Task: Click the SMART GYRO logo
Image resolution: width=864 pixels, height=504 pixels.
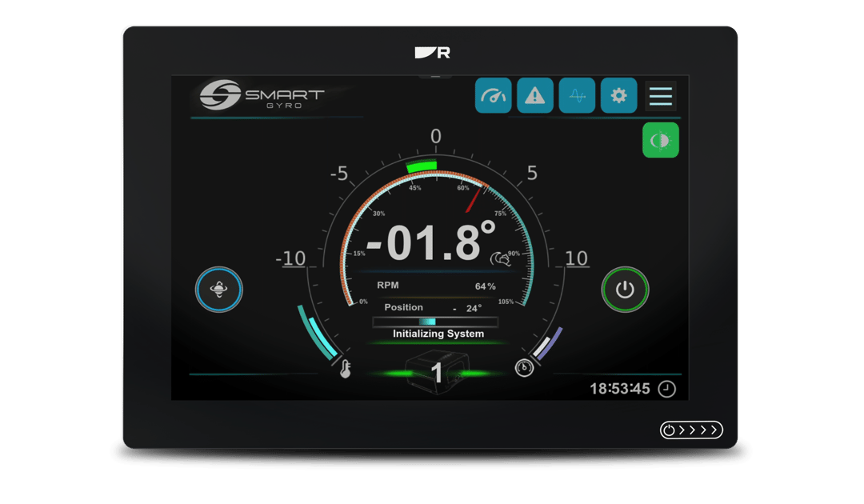Action: 258,96
